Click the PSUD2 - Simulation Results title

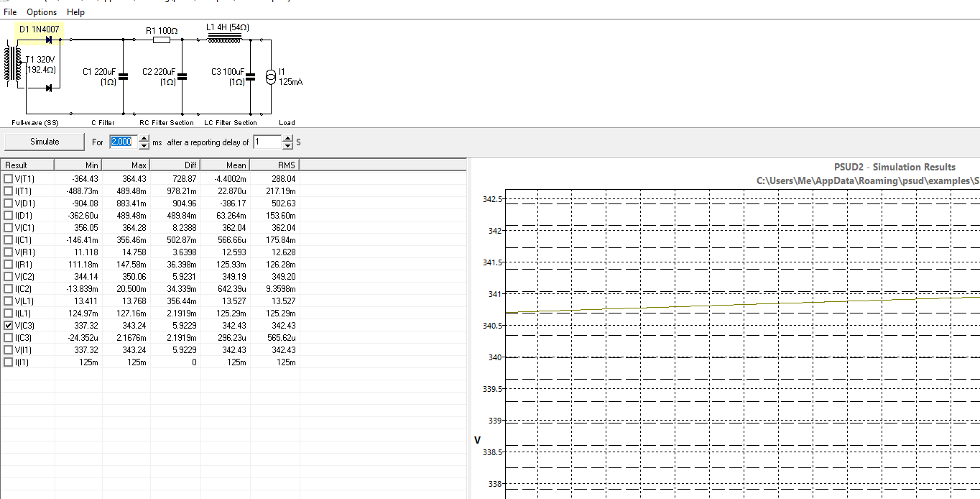895,167
